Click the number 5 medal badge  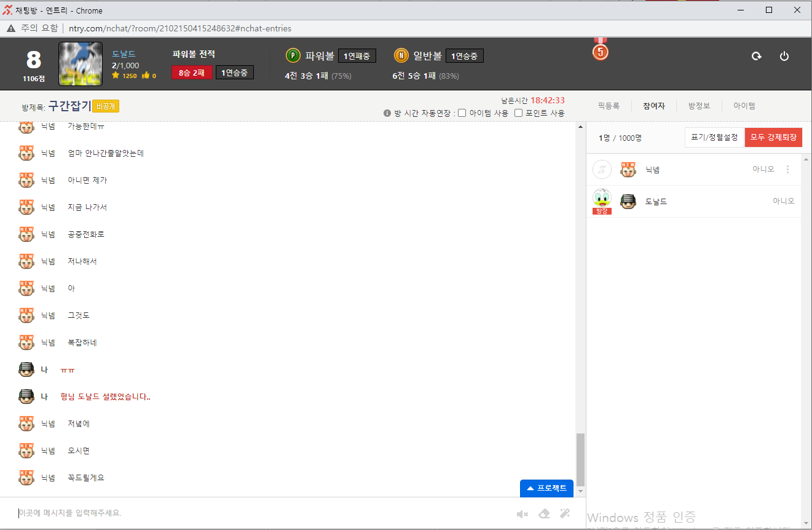[x=600, y=52]
